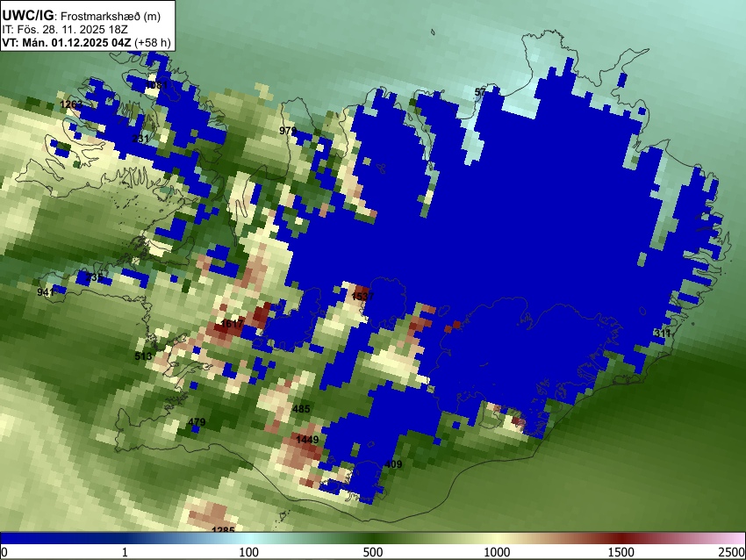Click the legend tick label "1"

tap(125, 552)
